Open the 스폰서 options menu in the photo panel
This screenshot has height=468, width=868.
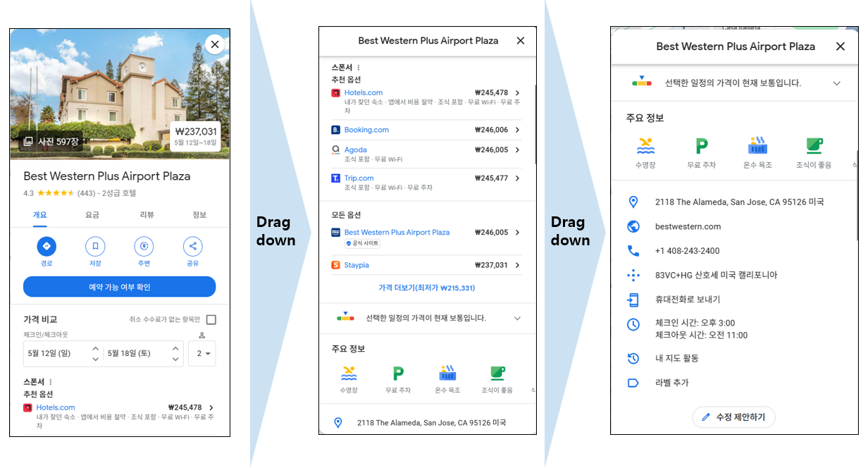point(50,382)
